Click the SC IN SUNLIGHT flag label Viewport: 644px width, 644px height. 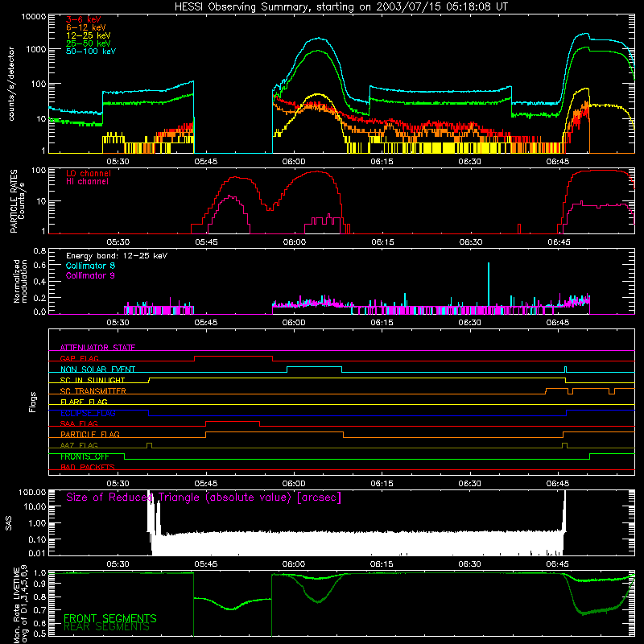93,380
